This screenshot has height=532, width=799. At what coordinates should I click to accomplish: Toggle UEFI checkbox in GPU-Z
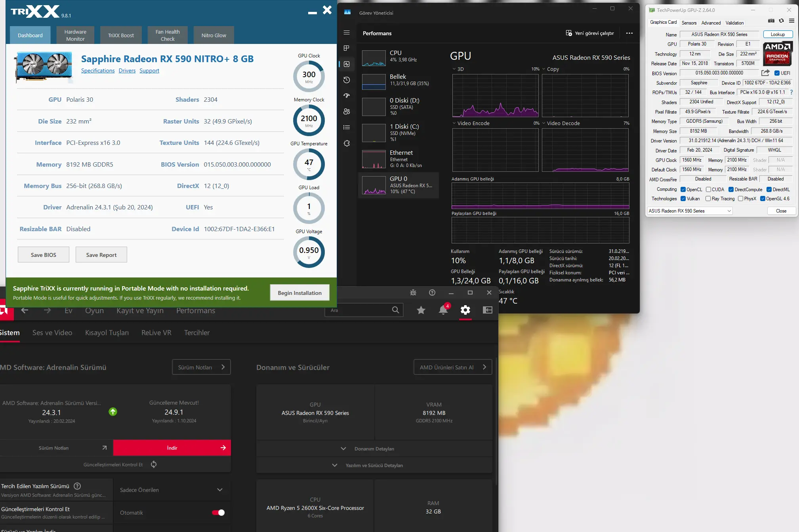point(777,73)
